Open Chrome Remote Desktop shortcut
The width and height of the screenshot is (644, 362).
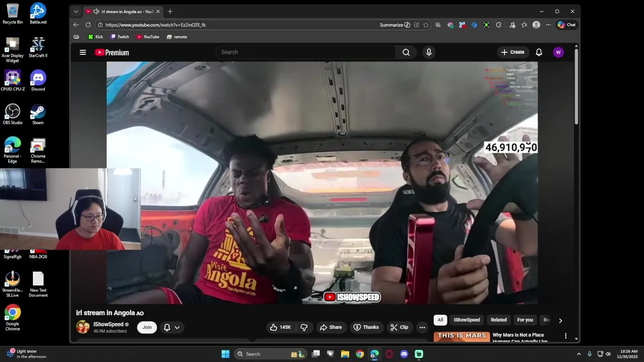coord(38,150)
